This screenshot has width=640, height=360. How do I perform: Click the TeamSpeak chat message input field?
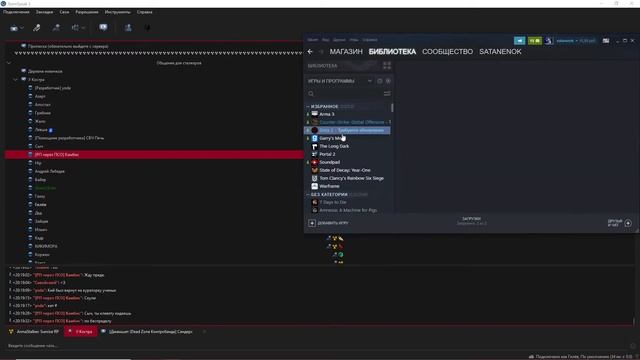click(318, 346)
